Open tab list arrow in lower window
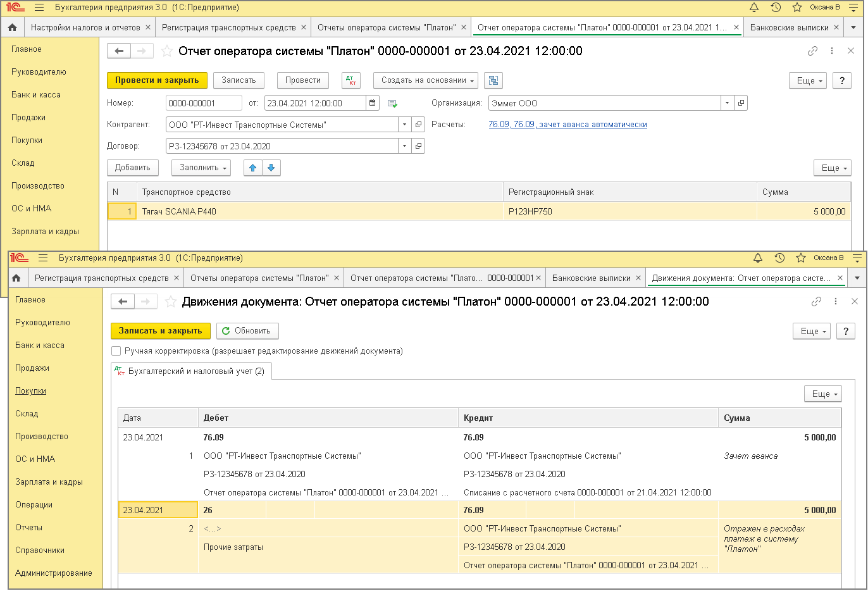The width and height of the screenshot is (868, 591). pos(857,278)
